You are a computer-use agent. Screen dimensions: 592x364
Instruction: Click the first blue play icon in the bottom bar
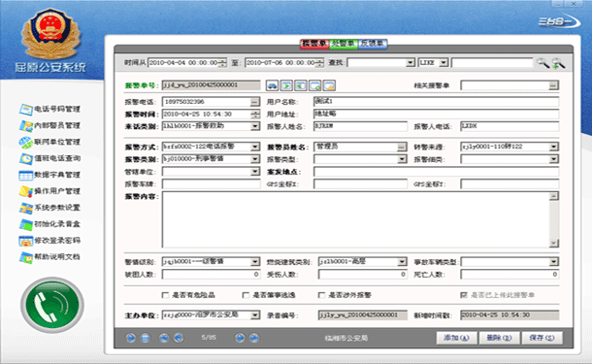coord(131,338)
